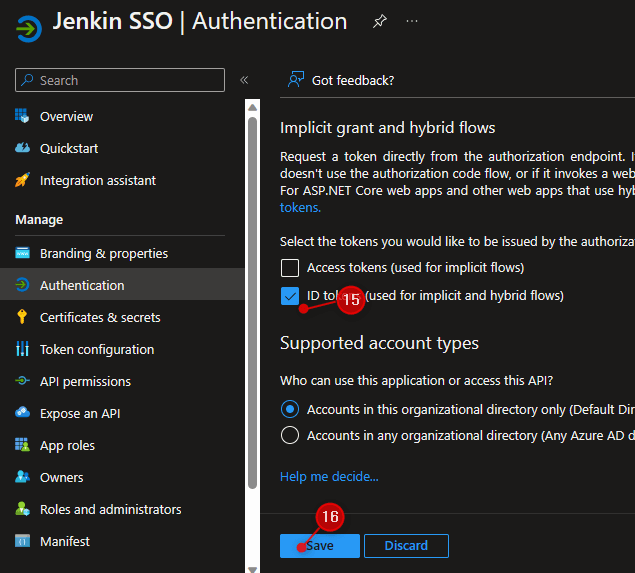Image resolution: width=635 pixels, height=573 pixels.
Task: Open Roles and administrators
Action: 111,509
